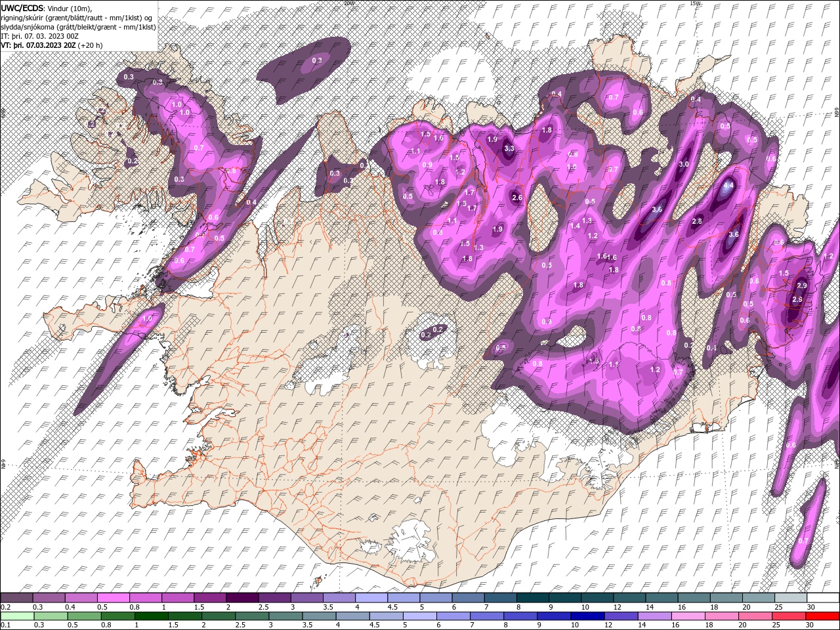The image size is (840, 630).
Task: Click the '20' label of the top legend row
Action: coord(746,607)
